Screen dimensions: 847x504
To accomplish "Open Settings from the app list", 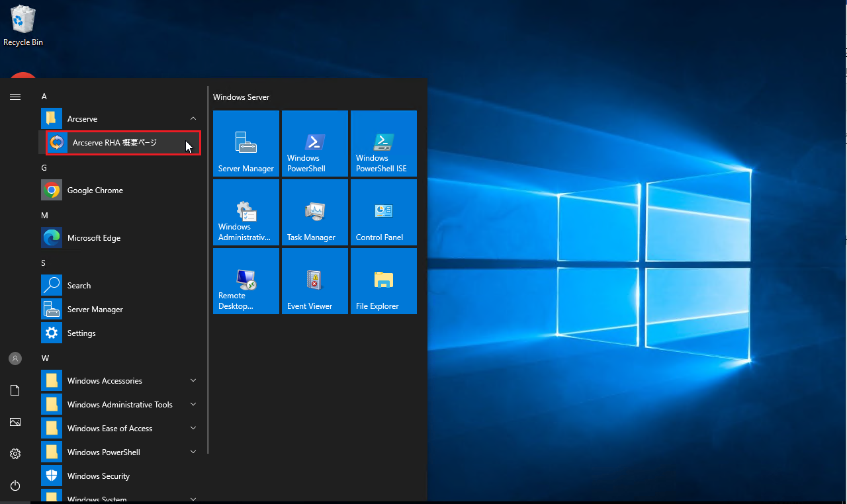I will 81,333.
